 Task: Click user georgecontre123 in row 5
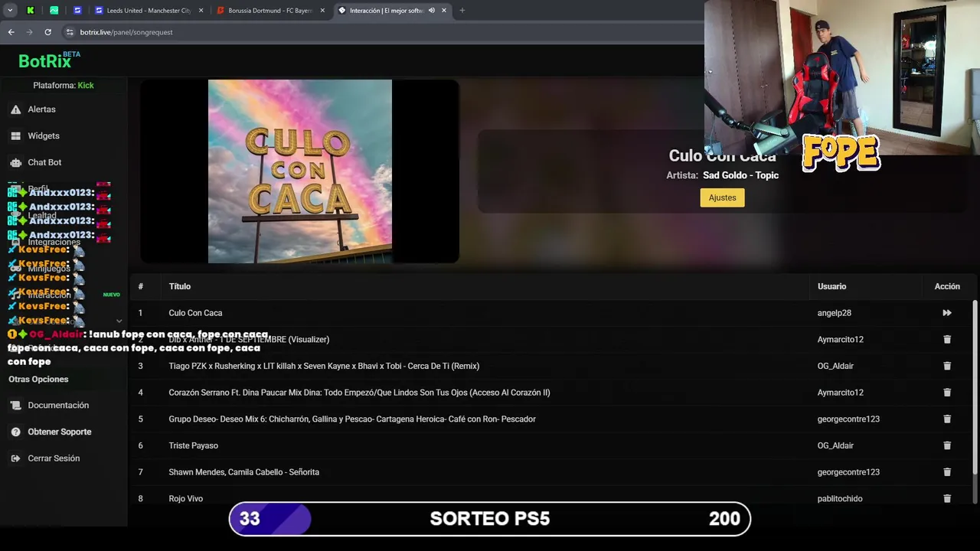coord(848,419)
